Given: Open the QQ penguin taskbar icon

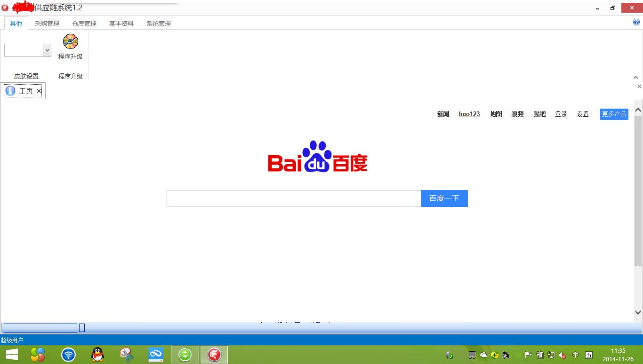Looking at the screenshot, I should 97,355.
